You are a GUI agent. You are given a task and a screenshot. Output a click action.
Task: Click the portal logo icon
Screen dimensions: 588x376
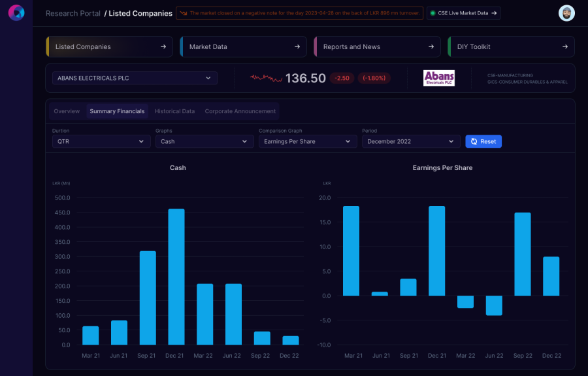click(16, 13)
